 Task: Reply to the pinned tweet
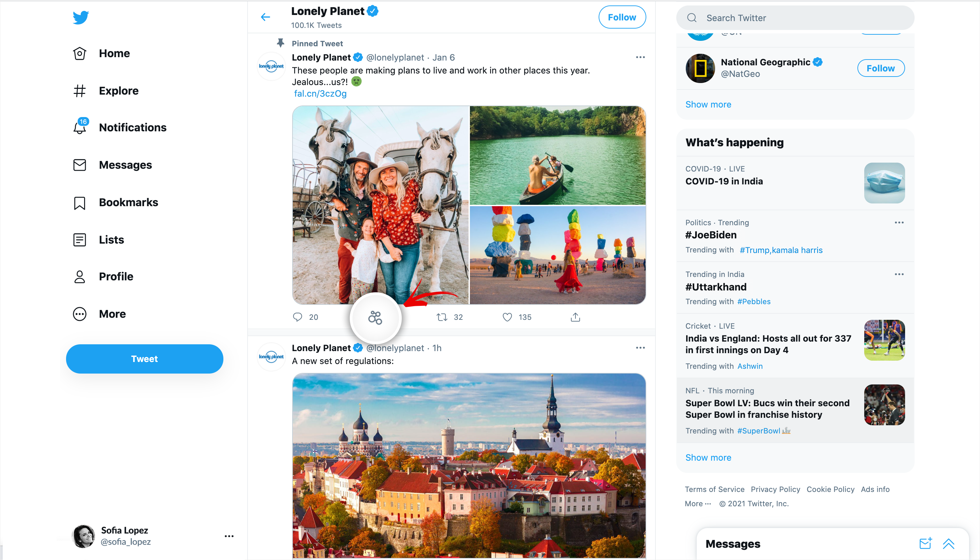point(298,317)
